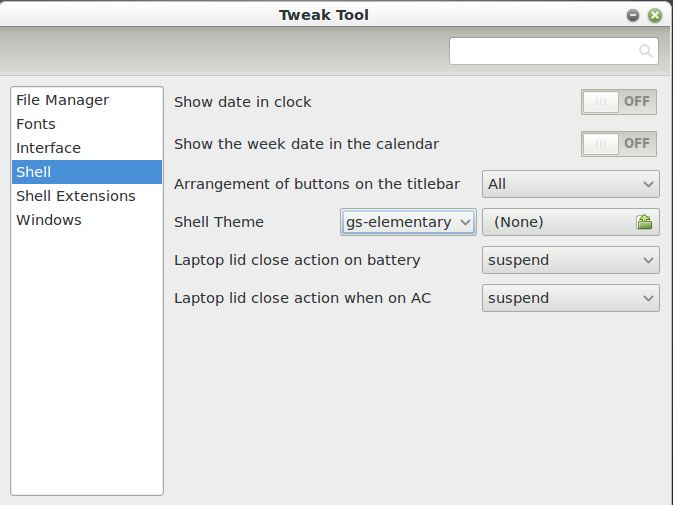This screenshot has height=505, width=673.
Task: Switch to the Interface section
Action: [x=48, y=148]
